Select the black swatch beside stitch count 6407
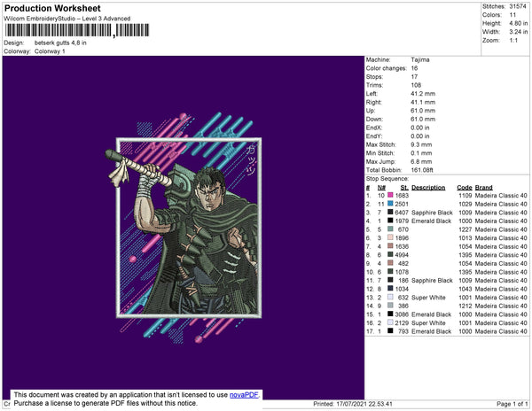Image resolution: width=532 pixels, height=411 pixels. point(390,212)
